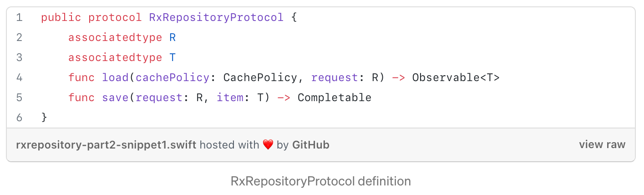Screen dimensions: 644x195
Task: Click the "RxRepositoryProtocol definition" caption
Action: point(321,181)
